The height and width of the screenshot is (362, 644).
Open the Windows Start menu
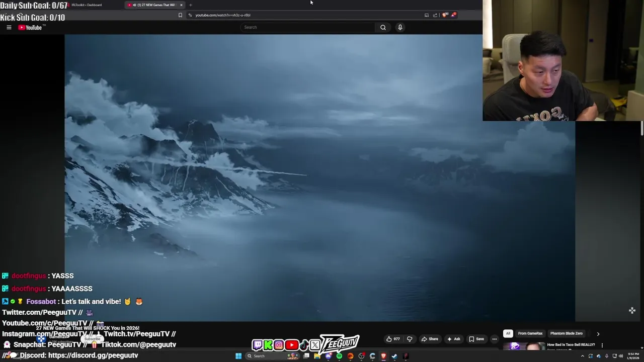click(x=238, y=356)
